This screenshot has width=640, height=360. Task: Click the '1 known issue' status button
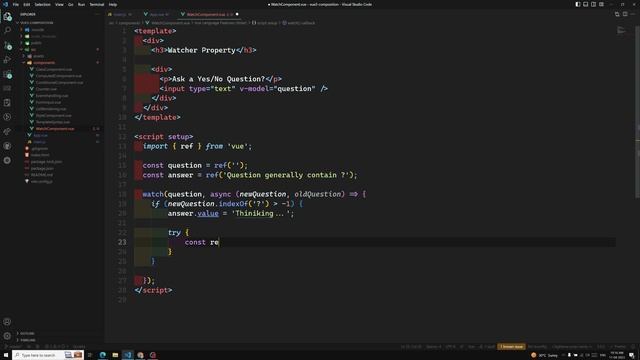(x=511, y=347)
